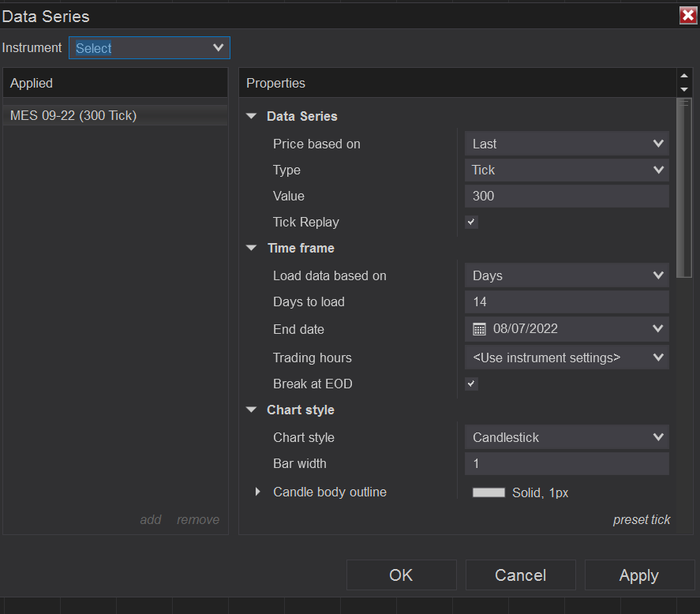
Task: Open the Instrument Select dropdown
Action: pos(149,48)
